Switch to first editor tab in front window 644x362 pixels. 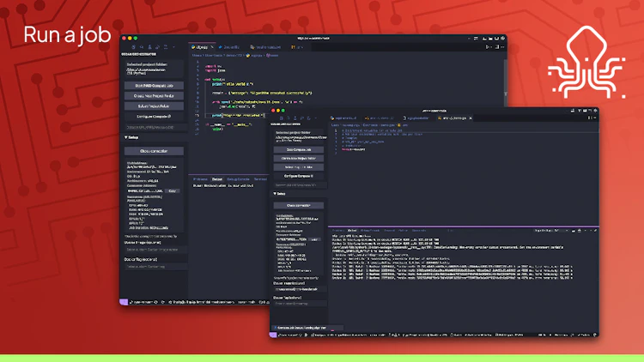(343, 118)
